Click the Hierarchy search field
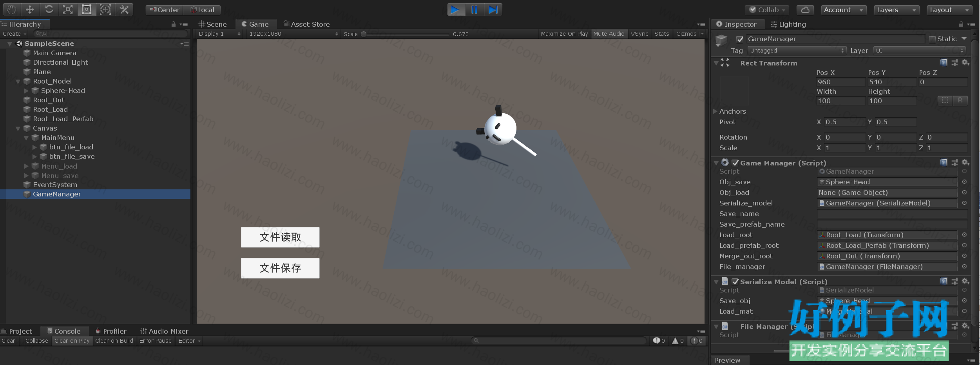 (111, 34)
